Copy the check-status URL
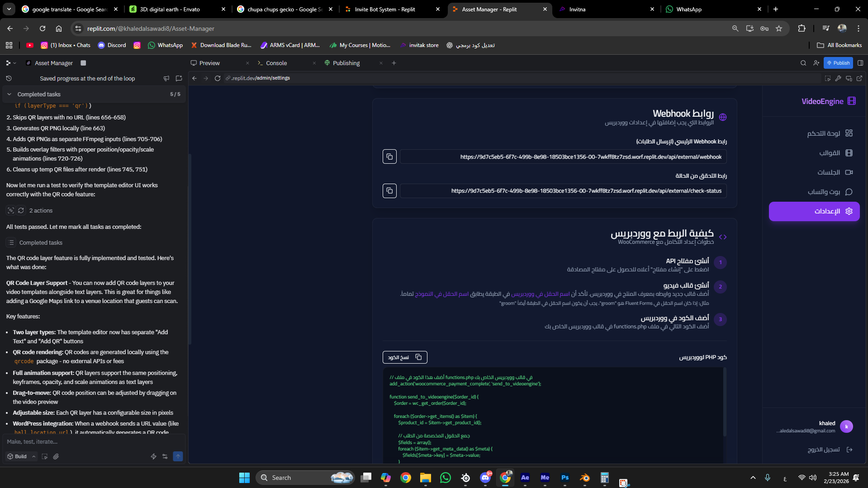 [389, 191]
